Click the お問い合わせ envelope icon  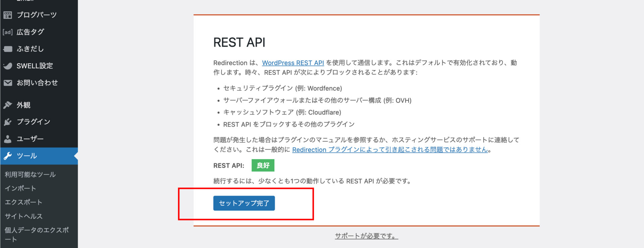(8, 83)
